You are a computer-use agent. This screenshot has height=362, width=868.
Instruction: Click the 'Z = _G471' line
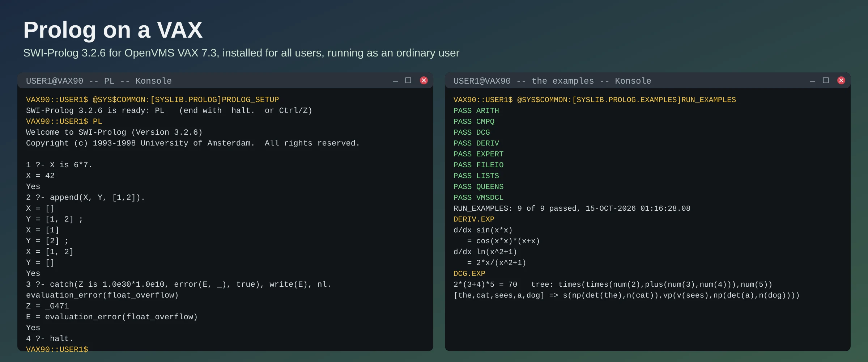click(47, 306)
